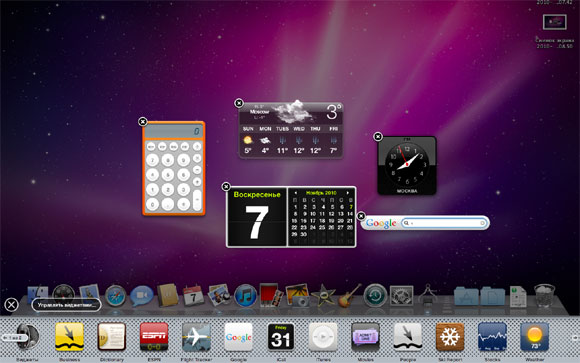
Task: Click the Google widget icon in the bar
Action: coord(239,336)
